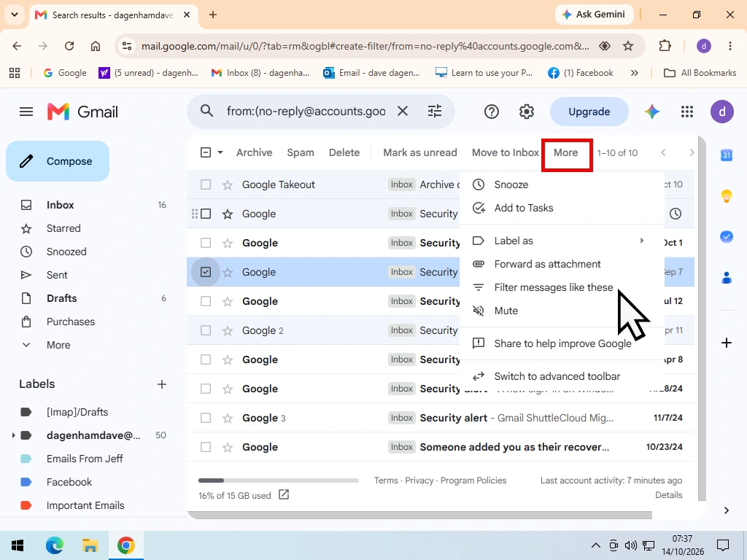
Task: Toggle the master select checkbox in toolbar
Action: coord(206,153)
